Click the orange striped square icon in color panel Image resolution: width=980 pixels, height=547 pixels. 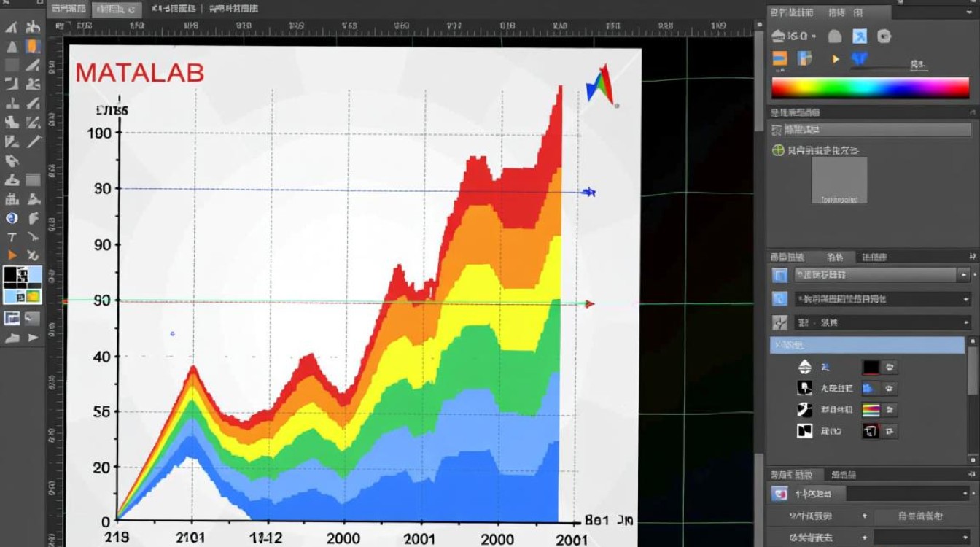point(779,58)
